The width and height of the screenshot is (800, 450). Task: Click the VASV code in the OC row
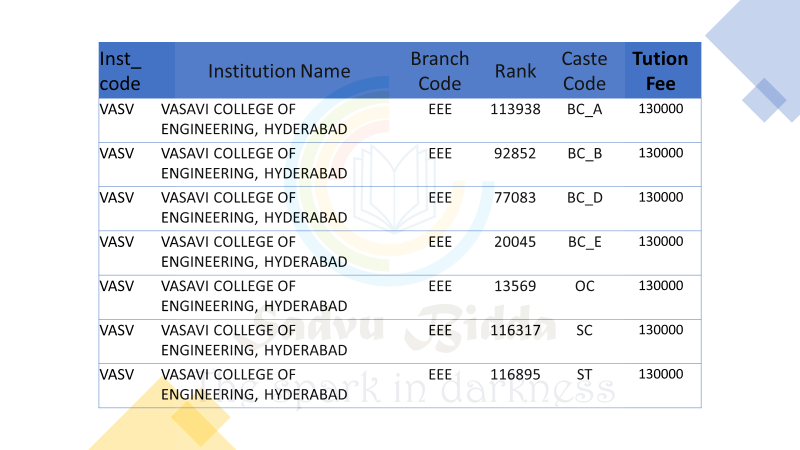pyautogui.click(x=117, y=286)
